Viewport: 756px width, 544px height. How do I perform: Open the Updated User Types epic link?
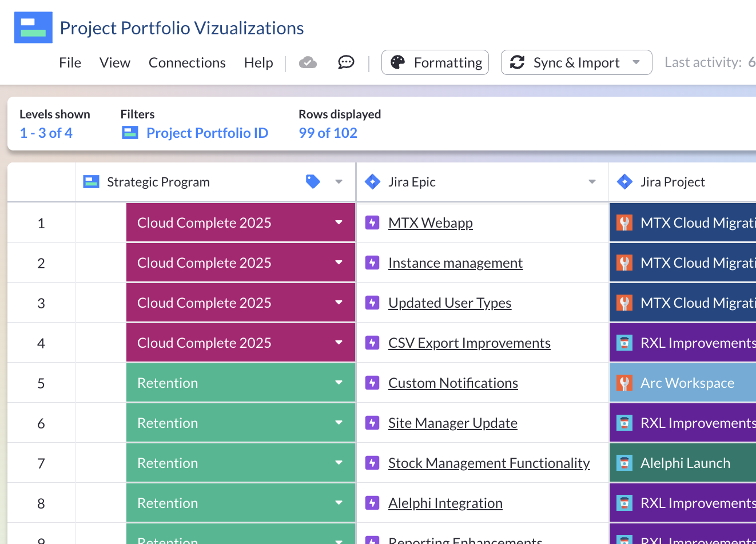pyautogui.click(x=449, y=303)
